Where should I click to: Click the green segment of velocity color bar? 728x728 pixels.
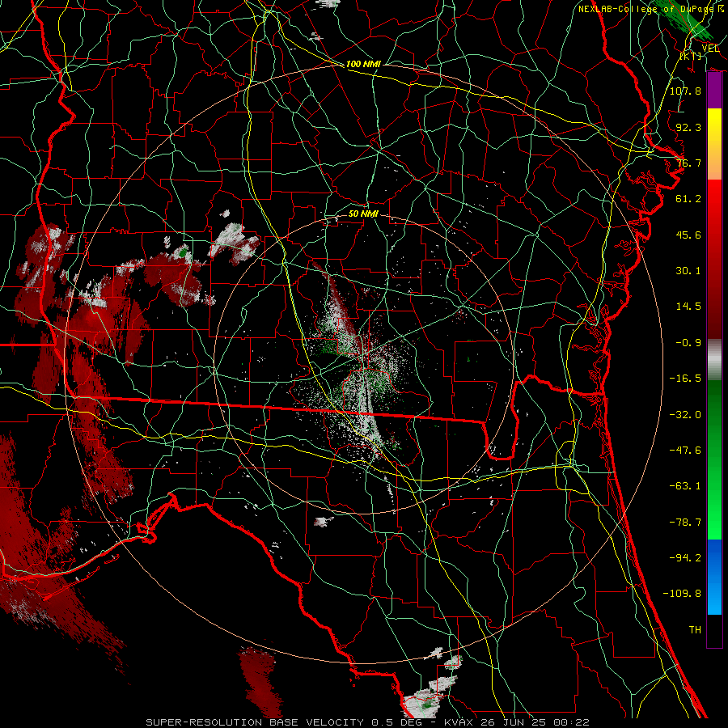click(714, 459)
